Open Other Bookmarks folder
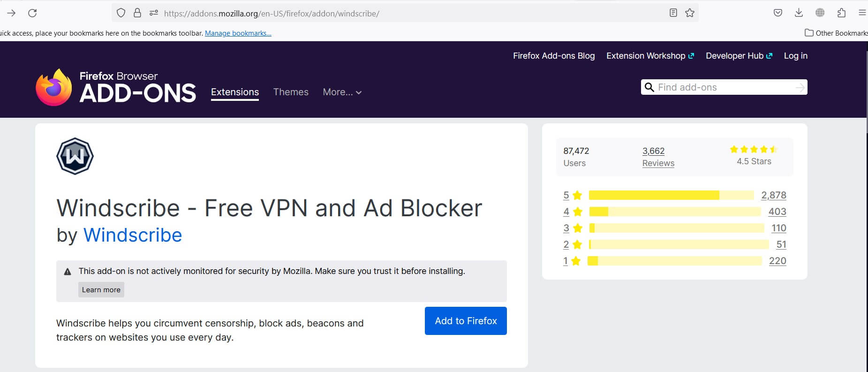 pyautogui.click(x=836, y=33)
